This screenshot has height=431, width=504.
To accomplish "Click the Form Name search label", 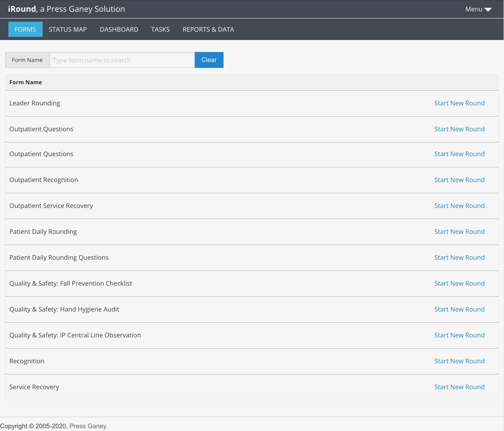I will pos(27,60).
